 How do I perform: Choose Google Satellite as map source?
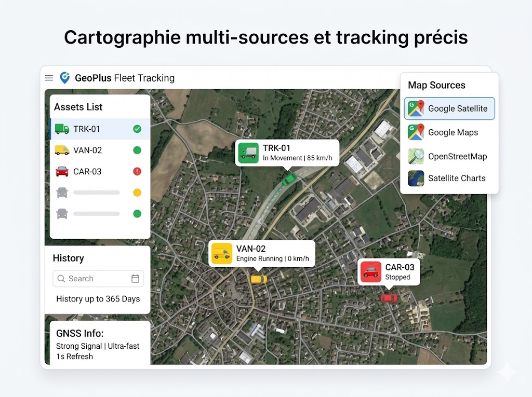click(x=449, y=108)
